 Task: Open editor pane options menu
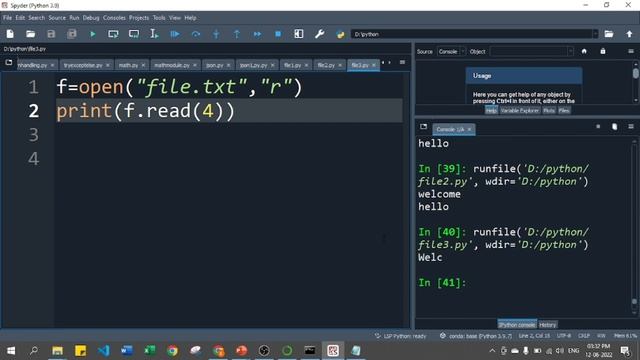click(402, 62)
